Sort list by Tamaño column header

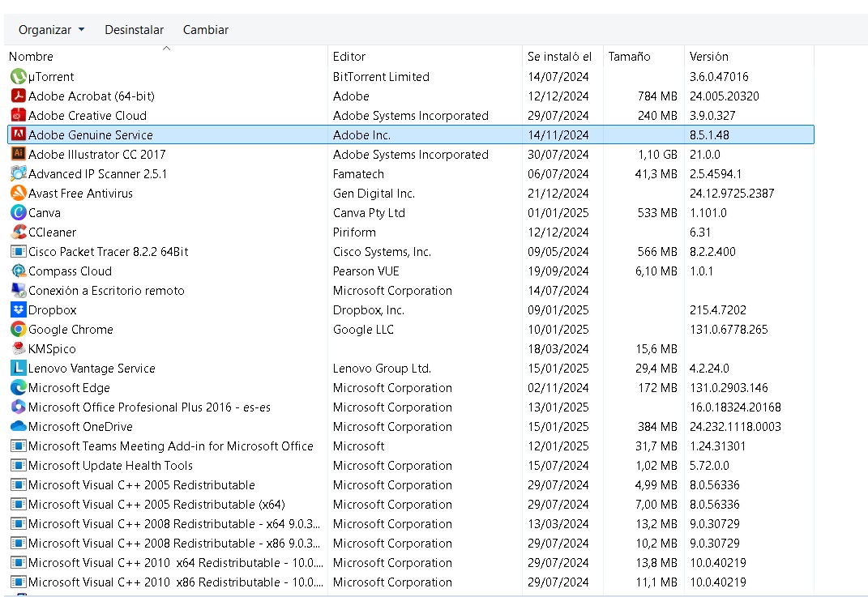(644, 56)
